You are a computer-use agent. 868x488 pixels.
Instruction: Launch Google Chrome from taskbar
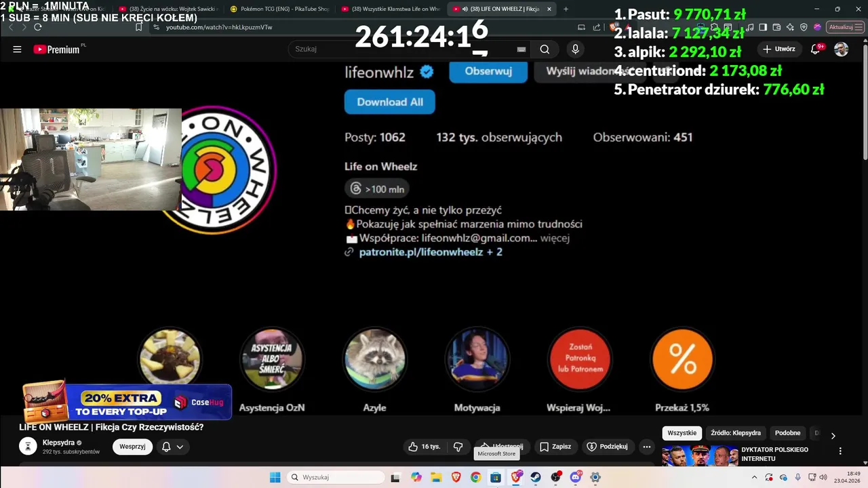475,477
